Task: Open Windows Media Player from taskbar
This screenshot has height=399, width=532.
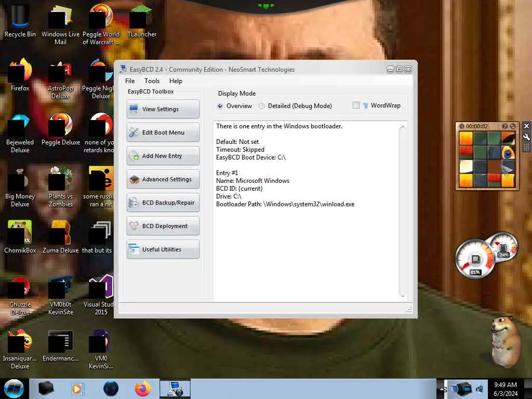Action: click(x=77, y=389)
